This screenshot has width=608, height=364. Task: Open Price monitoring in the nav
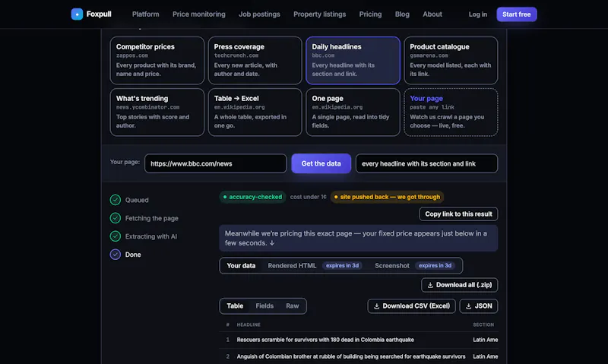(x=199, y=14)
